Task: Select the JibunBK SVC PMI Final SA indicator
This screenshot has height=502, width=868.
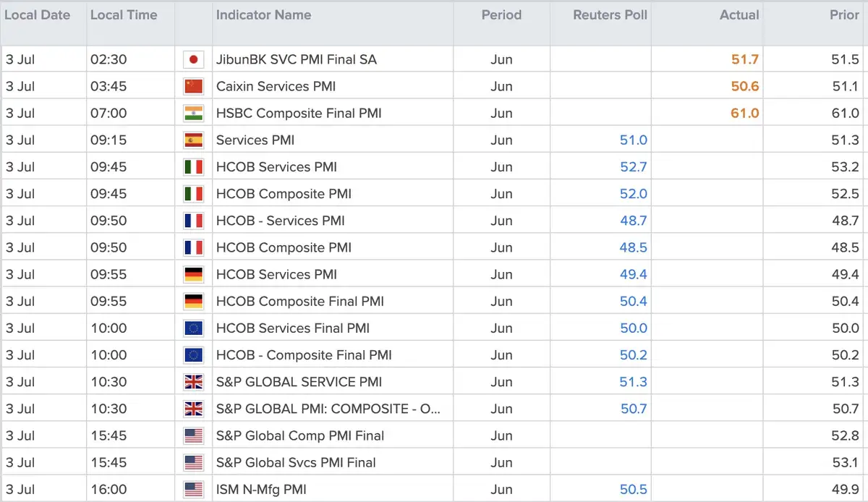Action: tap(296, 59)
